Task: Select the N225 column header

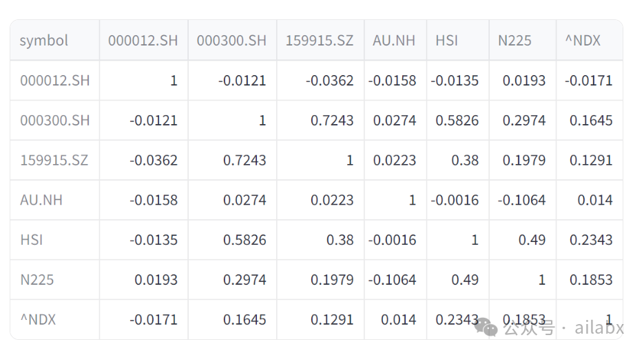Action: 515,41
